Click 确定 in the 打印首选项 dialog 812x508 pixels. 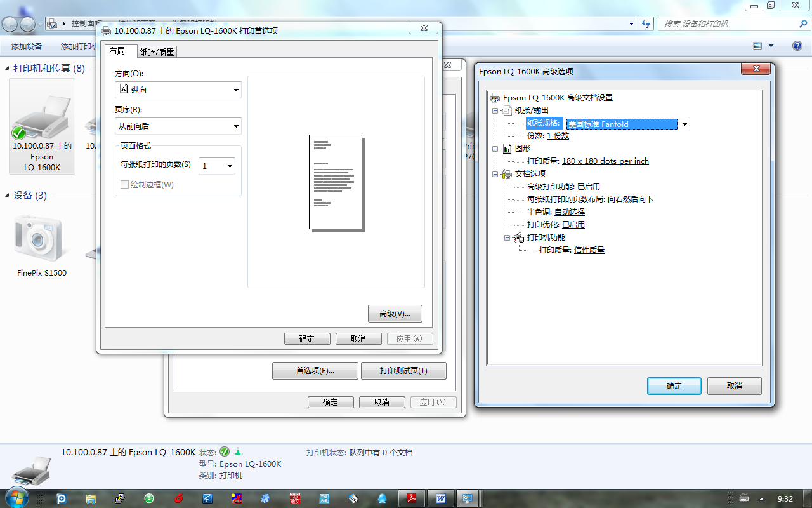coord(307,338)
